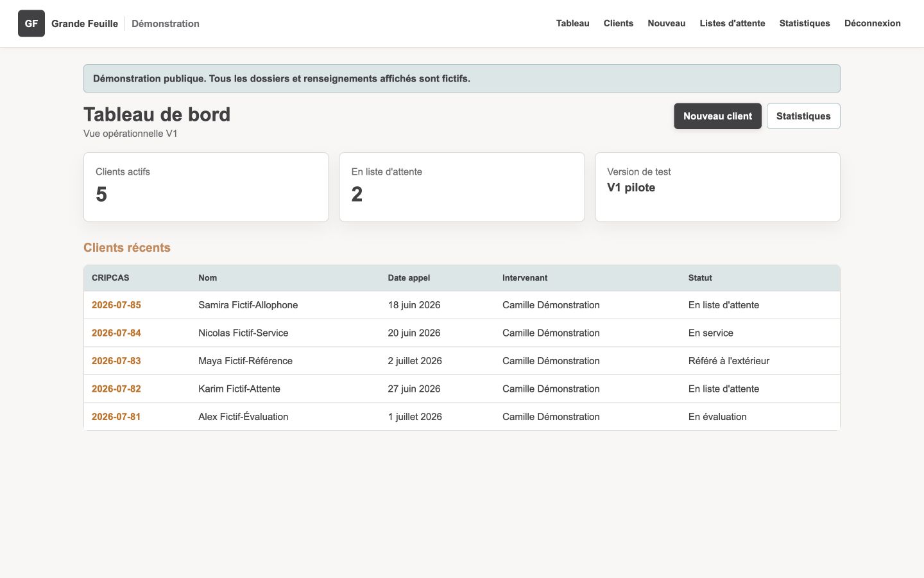Click the date 1 juillet 2026
Screen dimensions: 924x578
415,417
